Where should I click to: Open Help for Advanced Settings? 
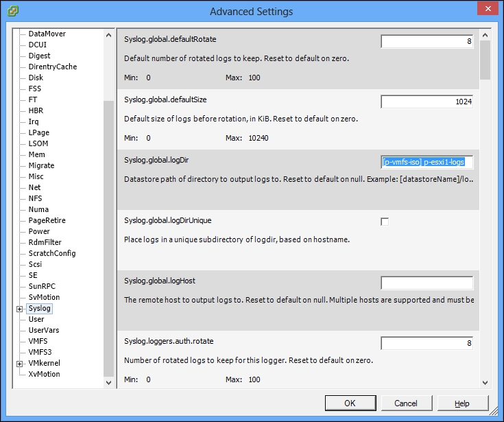(462, 403)
